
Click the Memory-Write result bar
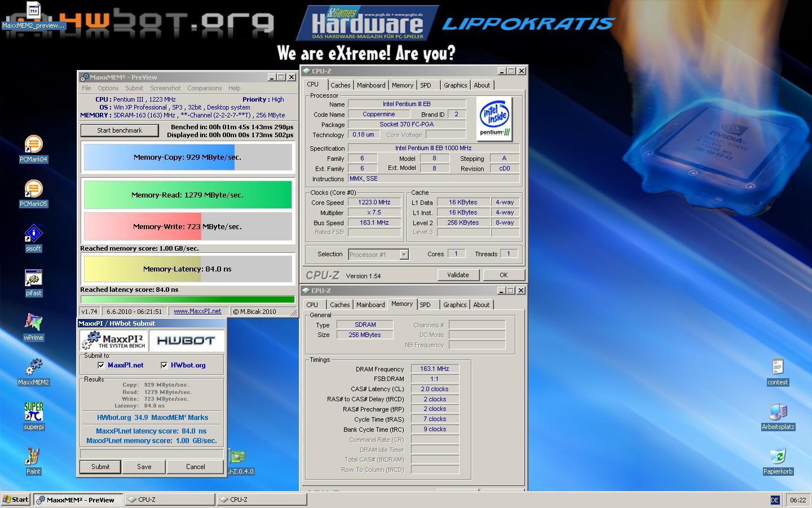188,226
